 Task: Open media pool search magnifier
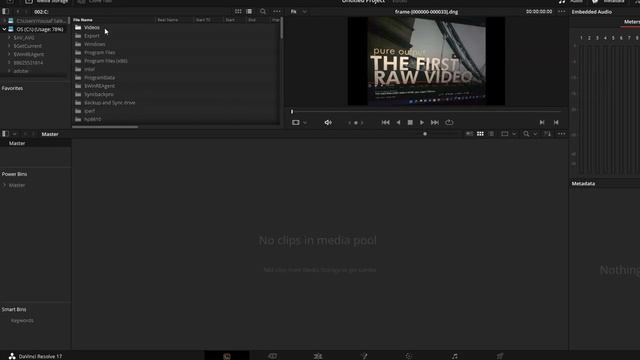pyautogui.click(x=526, y=134)
